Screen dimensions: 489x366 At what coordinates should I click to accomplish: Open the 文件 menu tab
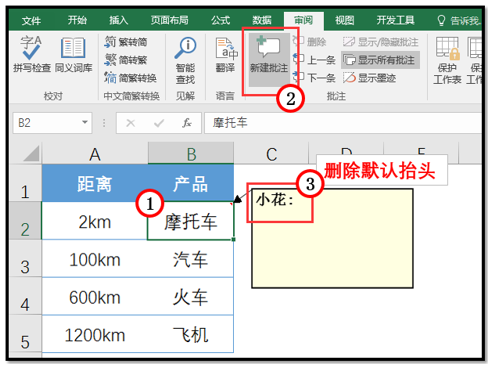31,21
